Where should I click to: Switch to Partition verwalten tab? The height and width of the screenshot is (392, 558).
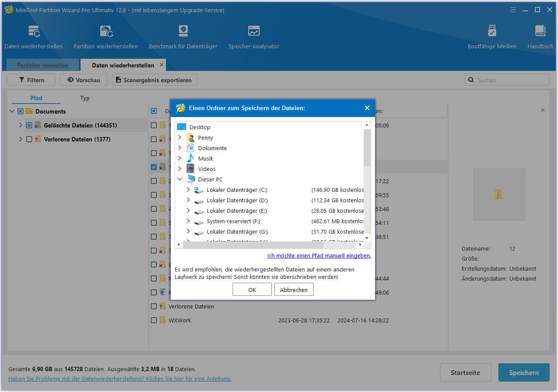(x=43, y=65)
